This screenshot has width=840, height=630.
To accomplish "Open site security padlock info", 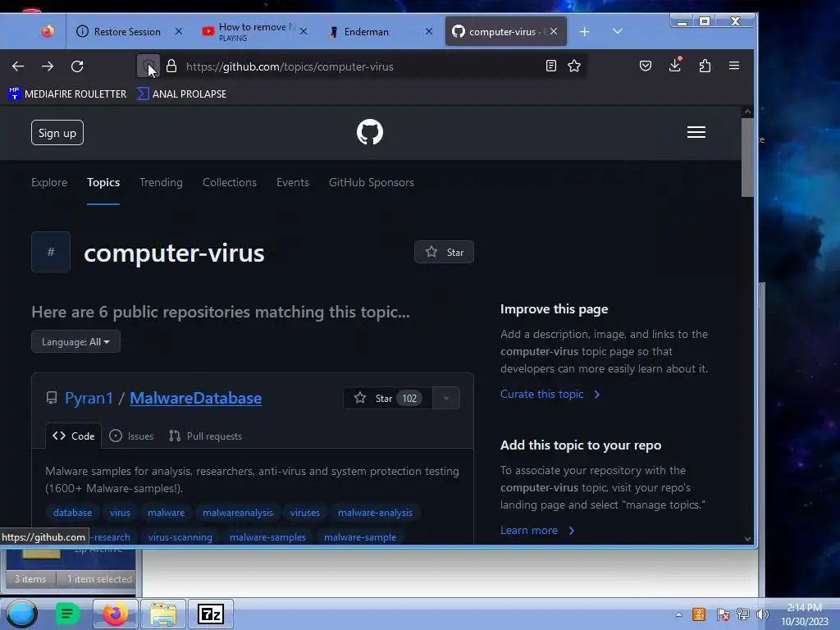I will click(171, 66).
